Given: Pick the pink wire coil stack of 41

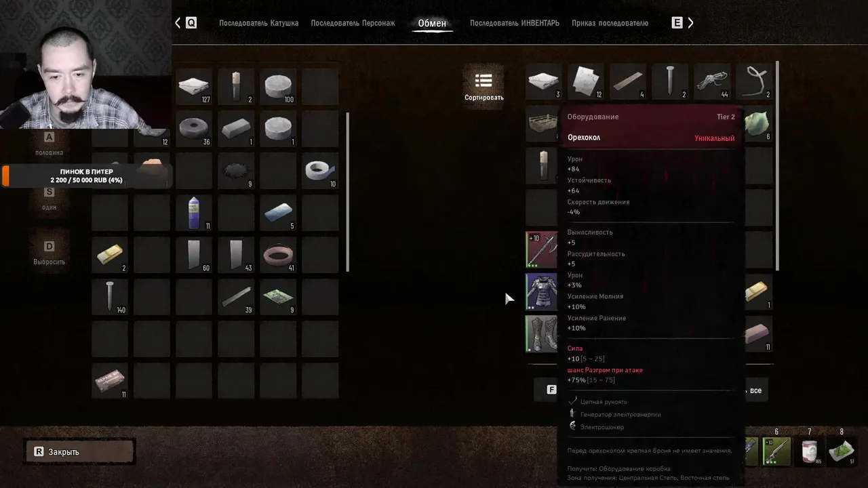Looking at the screenshot, I should (278, 254).
